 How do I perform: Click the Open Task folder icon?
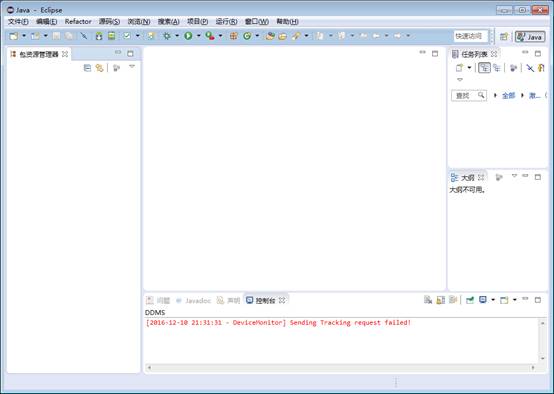point(283,36)
